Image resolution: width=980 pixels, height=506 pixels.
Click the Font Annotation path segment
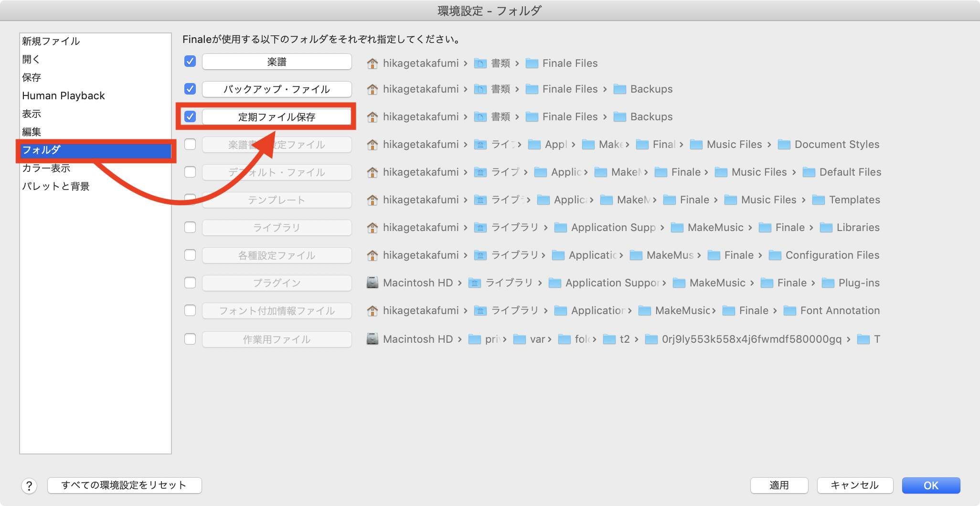pos(840,311)
